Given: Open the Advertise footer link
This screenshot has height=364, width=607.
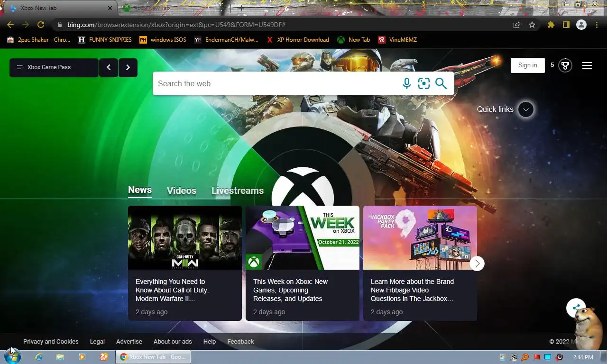Looking at the screenshot, I should coord(129,341).
